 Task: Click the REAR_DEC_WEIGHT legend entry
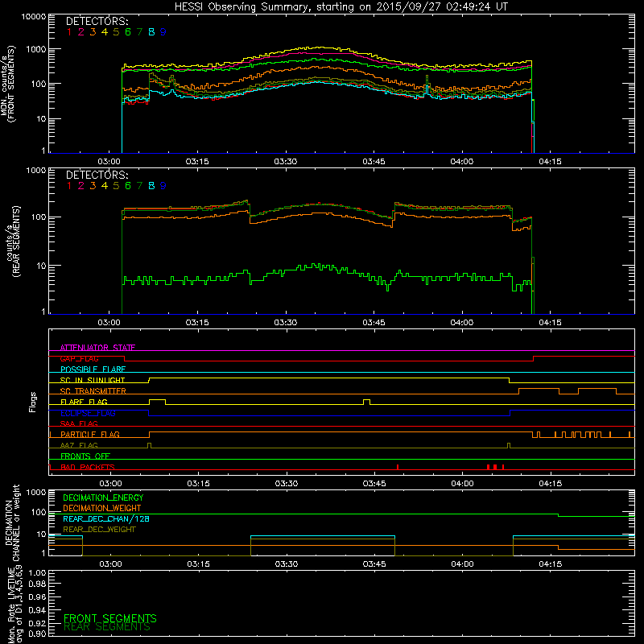[99, 530]
